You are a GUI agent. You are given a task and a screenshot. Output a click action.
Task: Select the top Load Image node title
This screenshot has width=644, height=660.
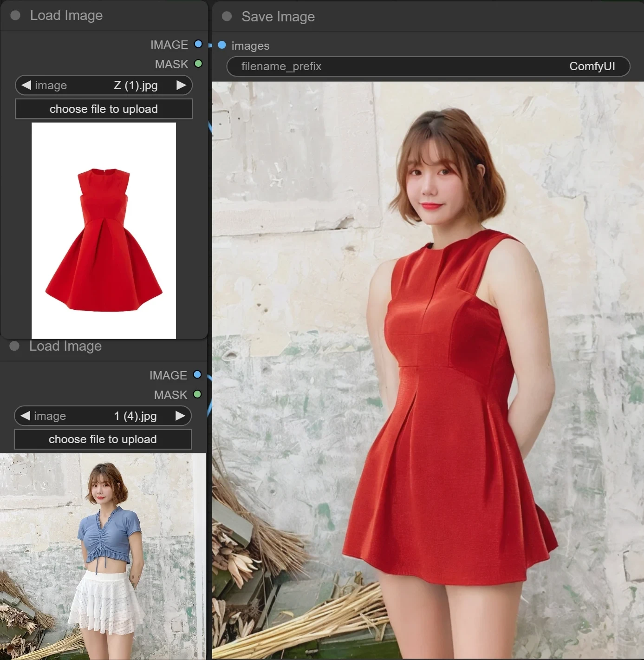pyautogui.click(x=66, y=15)
